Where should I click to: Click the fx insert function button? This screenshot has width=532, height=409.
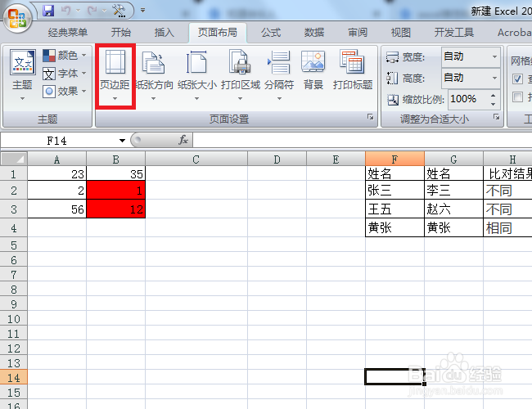coord(183,140)
